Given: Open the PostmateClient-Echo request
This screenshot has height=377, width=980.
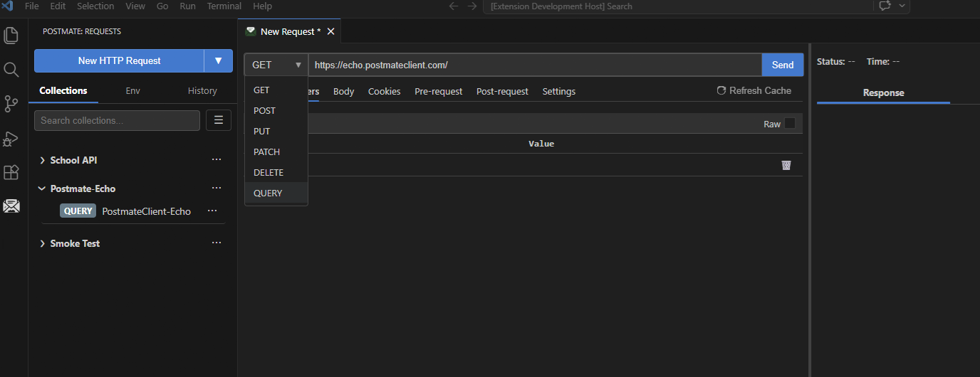Looking at the screenshot, I should (x=147, y=211).
